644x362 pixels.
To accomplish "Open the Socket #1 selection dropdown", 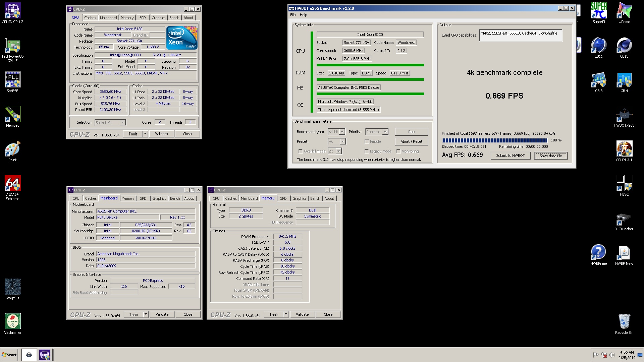I will pos(110,123).
